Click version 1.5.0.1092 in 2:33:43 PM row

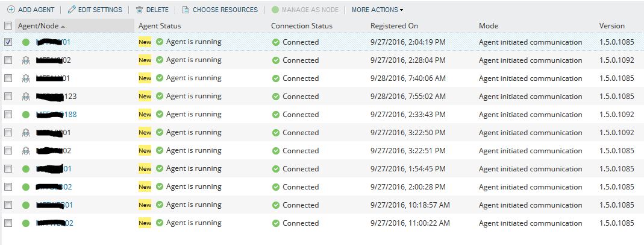pyautogui.click(x=616, y=114)
